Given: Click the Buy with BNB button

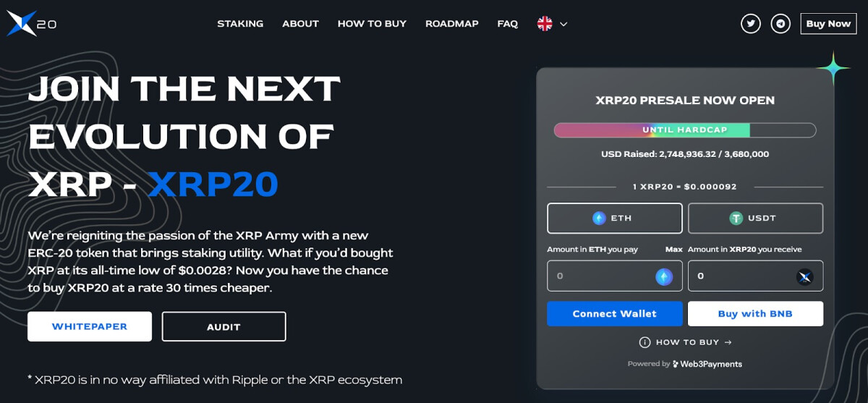Looking at the screenshot, I should tap(755, 313).
